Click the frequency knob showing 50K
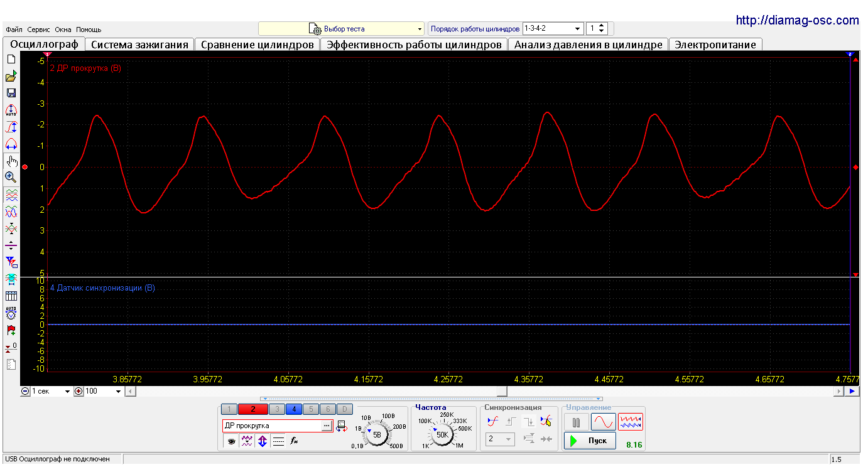Image resolution: width=868 pixels, height=467 pixels. pos(442,434)
